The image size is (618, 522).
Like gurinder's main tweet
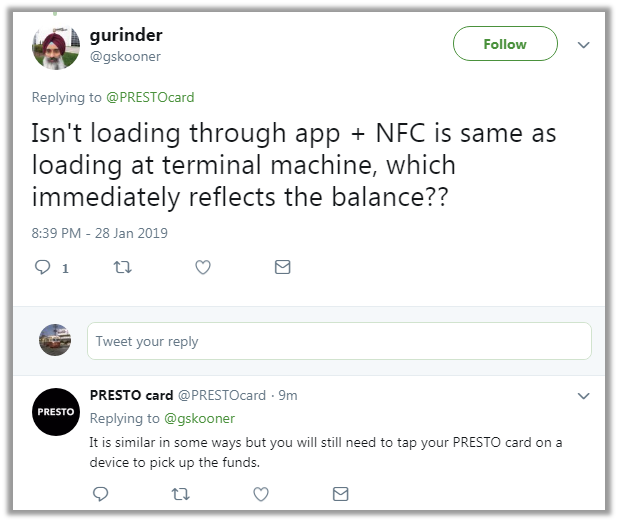(203, 268)
